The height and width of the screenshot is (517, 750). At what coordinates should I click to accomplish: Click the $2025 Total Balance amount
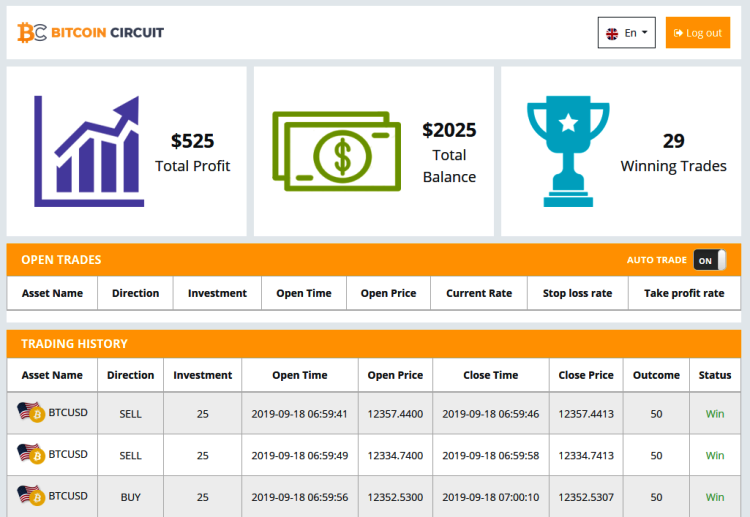[449, 130]
